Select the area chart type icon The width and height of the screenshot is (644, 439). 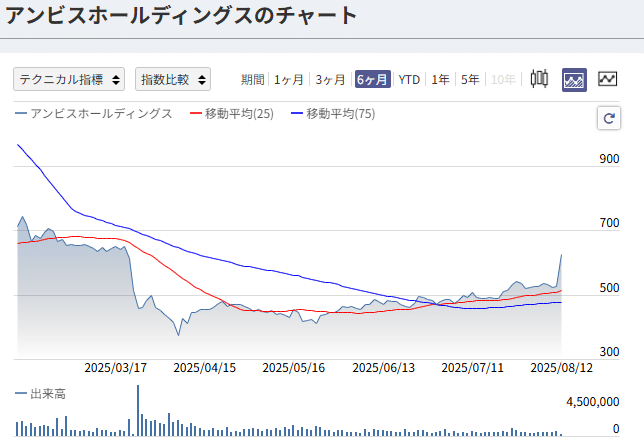point(574,80)
